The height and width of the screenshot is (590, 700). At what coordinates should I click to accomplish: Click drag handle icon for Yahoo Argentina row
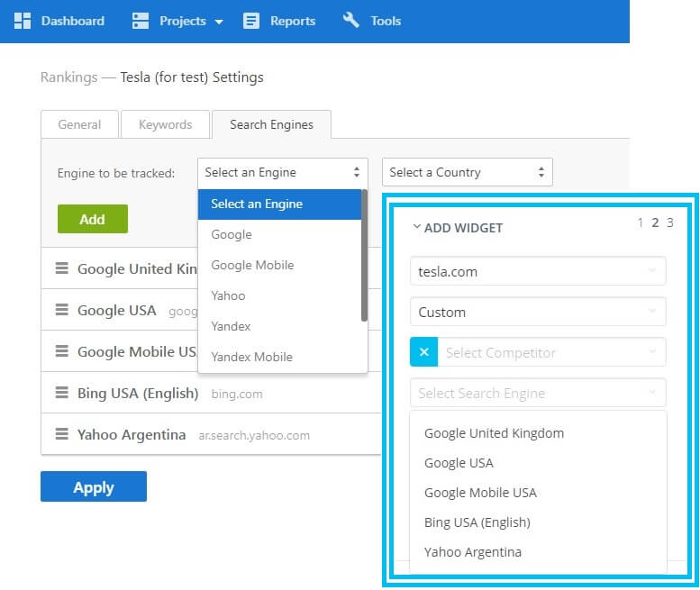pos(62,434)
